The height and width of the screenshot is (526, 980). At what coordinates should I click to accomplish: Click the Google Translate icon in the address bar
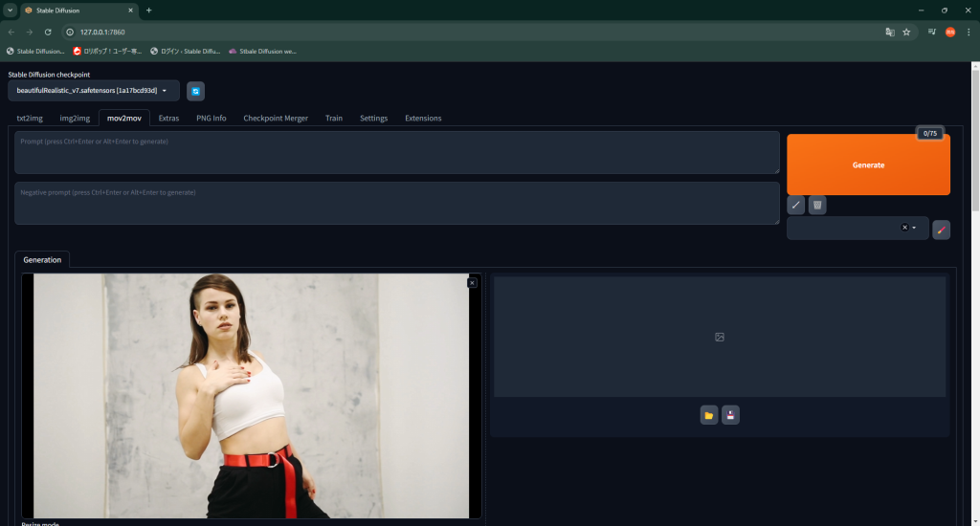pyautogui.click(x=889, y=32)
